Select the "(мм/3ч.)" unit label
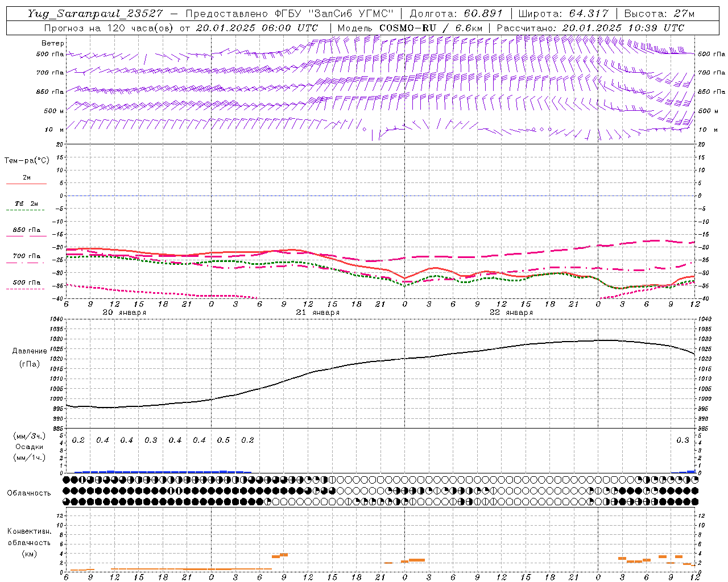Viewport: 728px width, 582px height. pos(29,436)
